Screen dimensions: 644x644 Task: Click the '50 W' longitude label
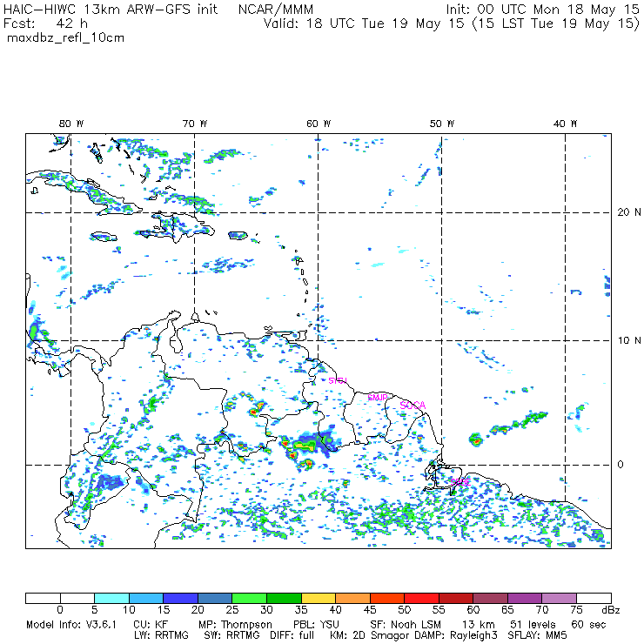[442, 124]
